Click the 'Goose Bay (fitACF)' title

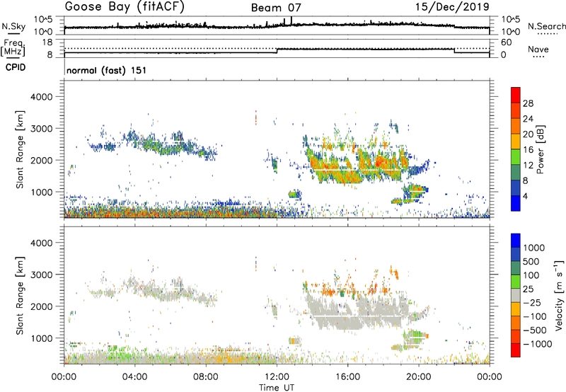[125, 7]
